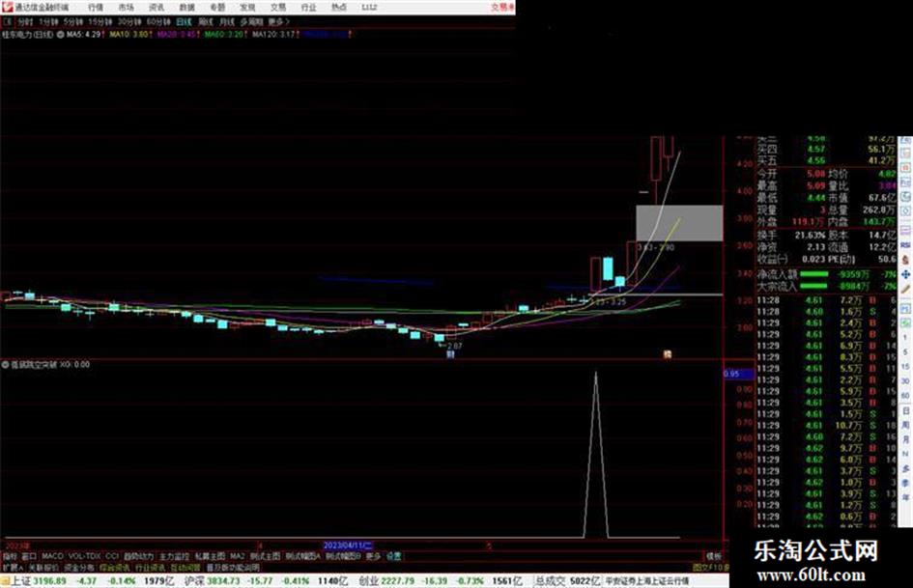Select the 周线 weekly period tab
This screenshot has width=913, height=588.
206,22
